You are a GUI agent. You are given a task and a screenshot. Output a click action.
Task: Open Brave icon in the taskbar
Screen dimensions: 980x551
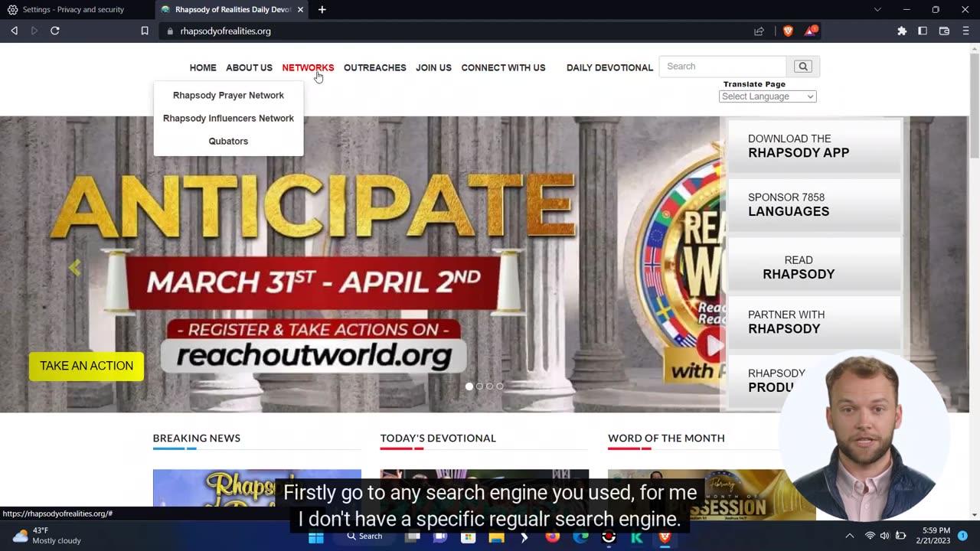[665, 536]
